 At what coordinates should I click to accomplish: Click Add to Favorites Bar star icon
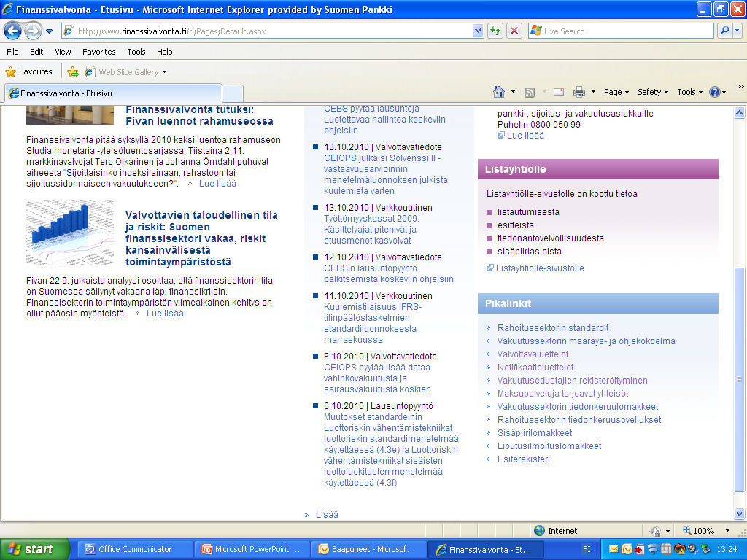tap(73, 72)
